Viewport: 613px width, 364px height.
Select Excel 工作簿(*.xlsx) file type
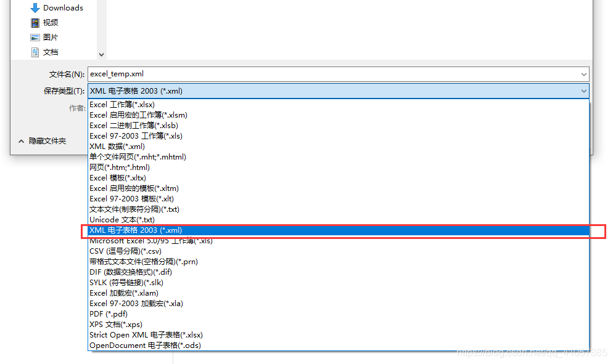[339, 105]
